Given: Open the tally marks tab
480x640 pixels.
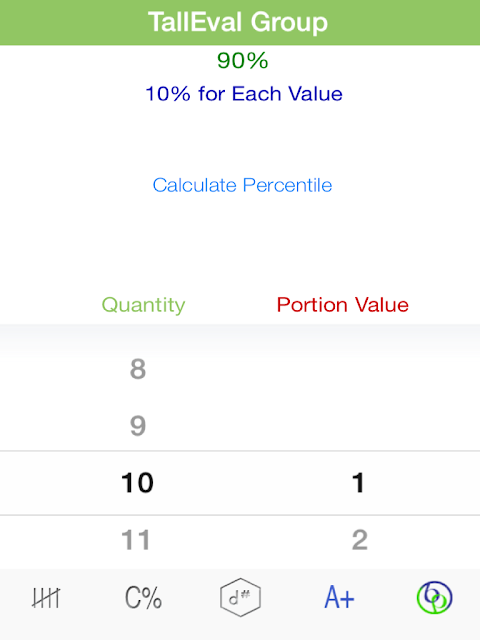Looking at the screenshot, I should click(46, 598).
